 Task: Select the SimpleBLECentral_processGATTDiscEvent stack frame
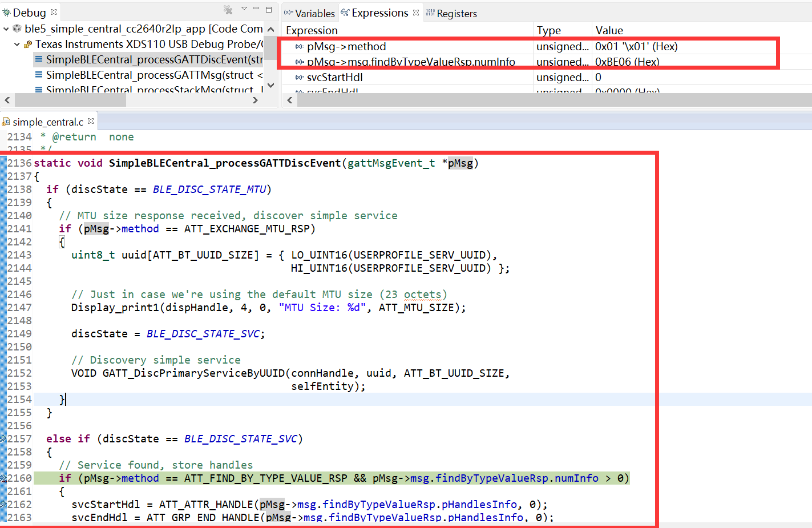(148, 59)
